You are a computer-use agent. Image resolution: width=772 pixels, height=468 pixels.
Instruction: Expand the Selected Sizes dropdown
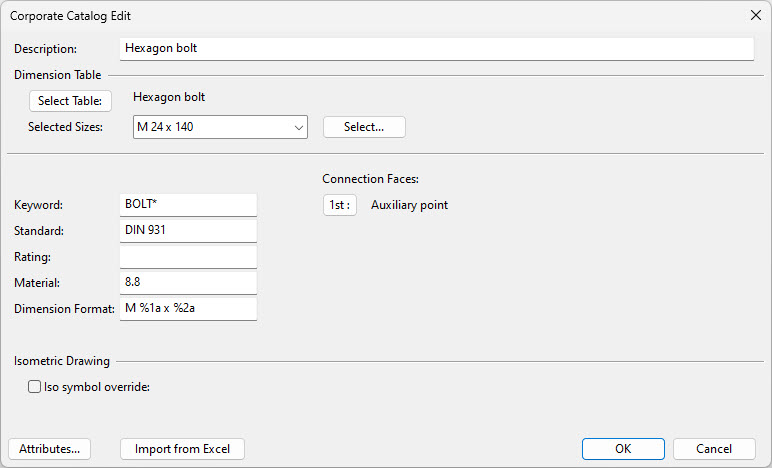coord(298,127)
